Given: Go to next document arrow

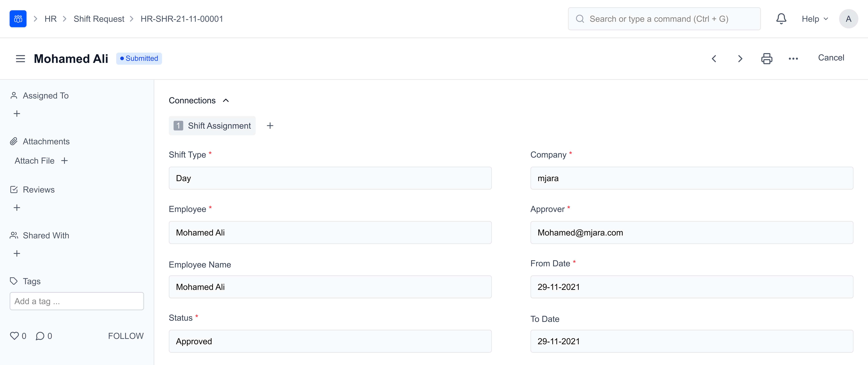Looking at the screenshot, I should point(740,59).
